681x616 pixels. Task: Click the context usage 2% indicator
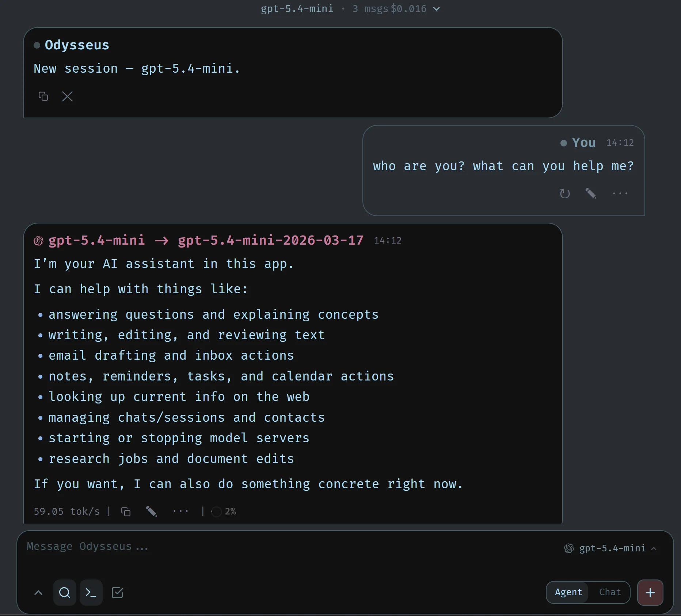[224, 512]
